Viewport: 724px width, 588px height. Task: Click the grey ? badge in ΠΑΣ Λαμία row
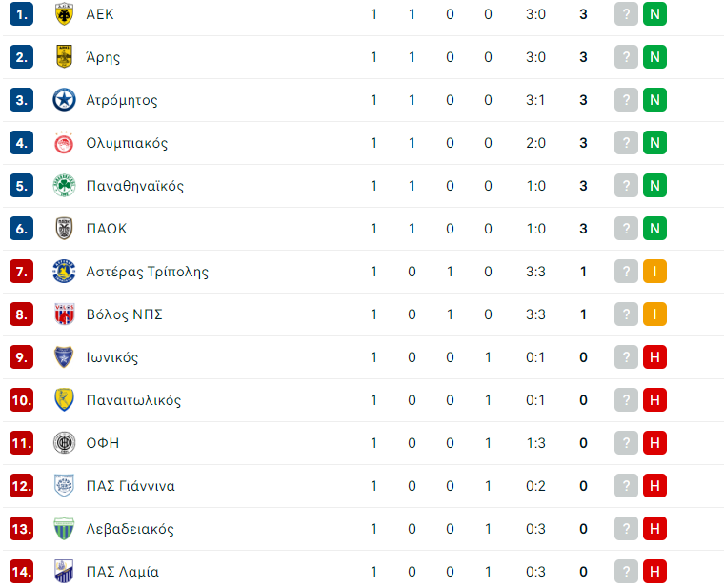click(x=626, y=572)
